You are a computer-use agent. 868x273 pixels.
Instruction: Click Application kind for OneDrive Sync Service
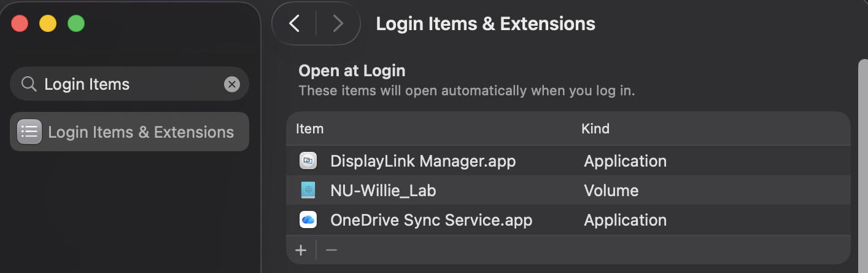pos(625,220)
